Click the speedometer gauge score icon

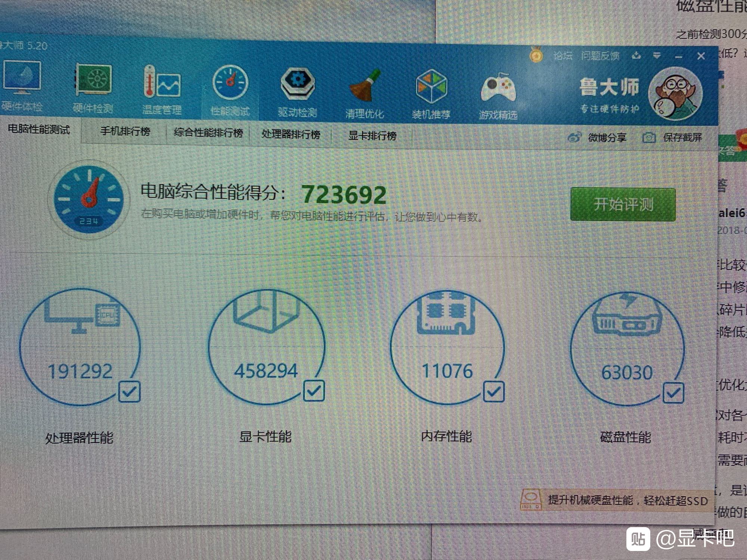coord(89,199)
